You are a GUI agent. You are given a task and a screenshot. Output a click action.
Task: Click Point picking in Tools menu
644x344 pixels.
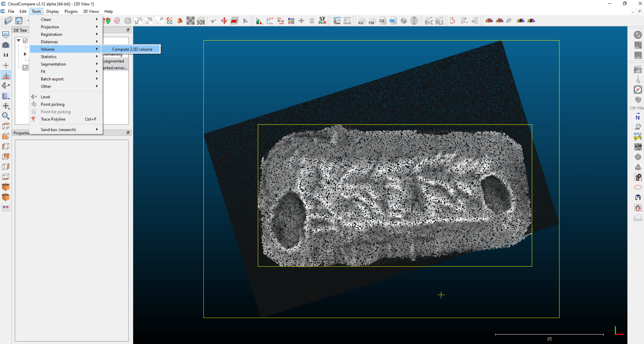click(52, 104)
